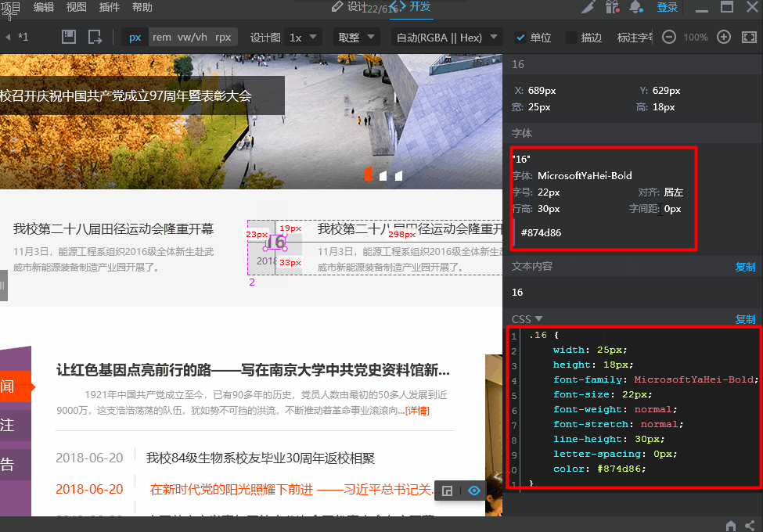Click the gift box icon in title bar
Image resolution: width=763 pixels, height=532 pixels.
click(612, 7)
